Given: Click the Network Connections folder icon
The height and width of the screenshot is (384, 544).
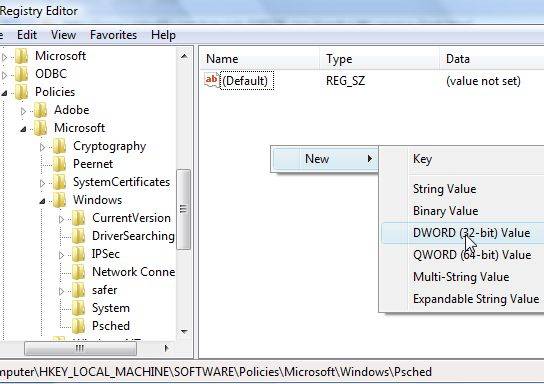Looking at the screenshot, I should click(x=79, y=272).
